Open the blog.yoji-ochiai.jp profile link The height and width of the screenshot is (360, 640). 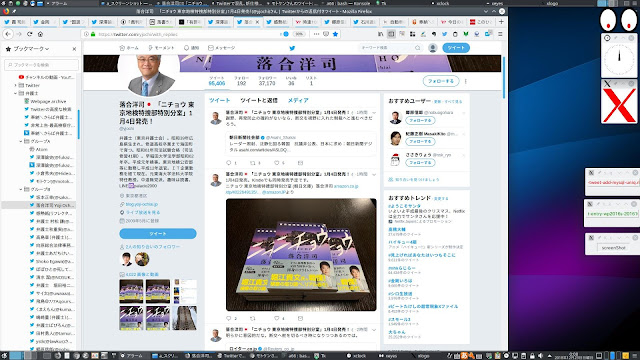[141, 204]
